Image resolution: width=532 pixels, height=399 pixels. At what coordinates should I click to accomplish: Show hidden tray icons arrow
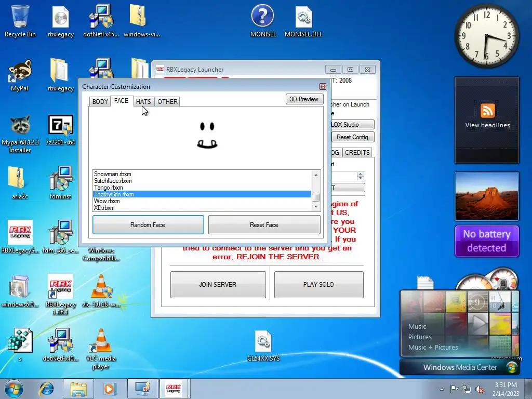tap(442, 389)
